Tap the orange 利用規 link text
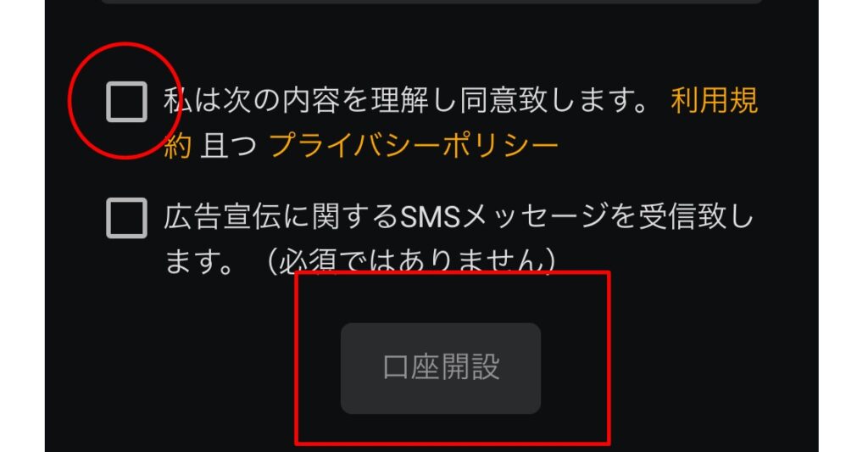868x452 pixels. tap(714, 101)
